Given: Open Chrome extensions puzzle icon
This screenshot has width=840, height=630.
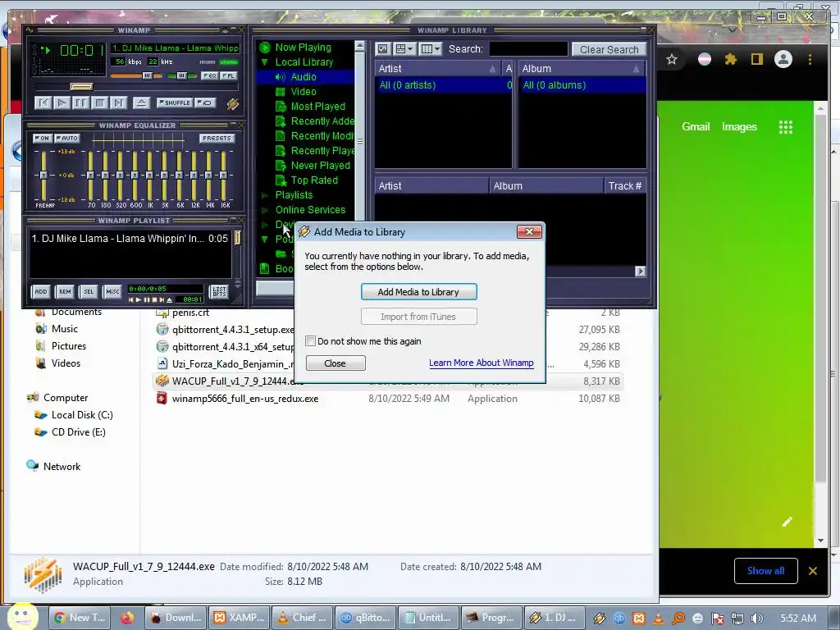Looking at the screenshot, I should [x=731, y=59].
